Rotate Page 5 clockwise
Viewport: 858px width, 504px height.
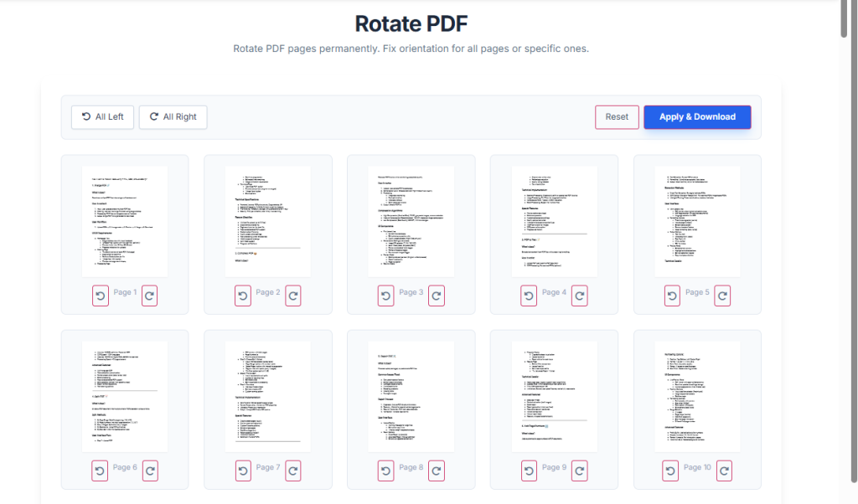point(722,296)
